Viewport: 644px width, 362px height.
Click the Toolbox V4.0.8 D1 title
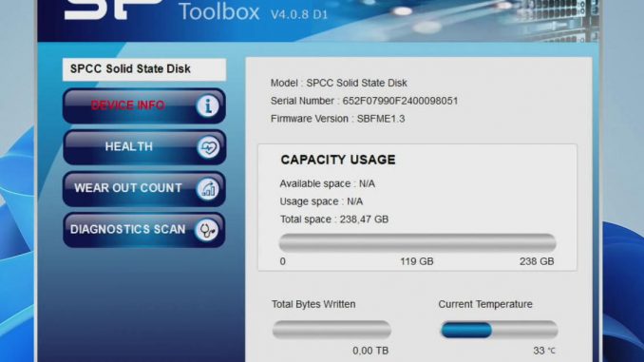(254, 12)
